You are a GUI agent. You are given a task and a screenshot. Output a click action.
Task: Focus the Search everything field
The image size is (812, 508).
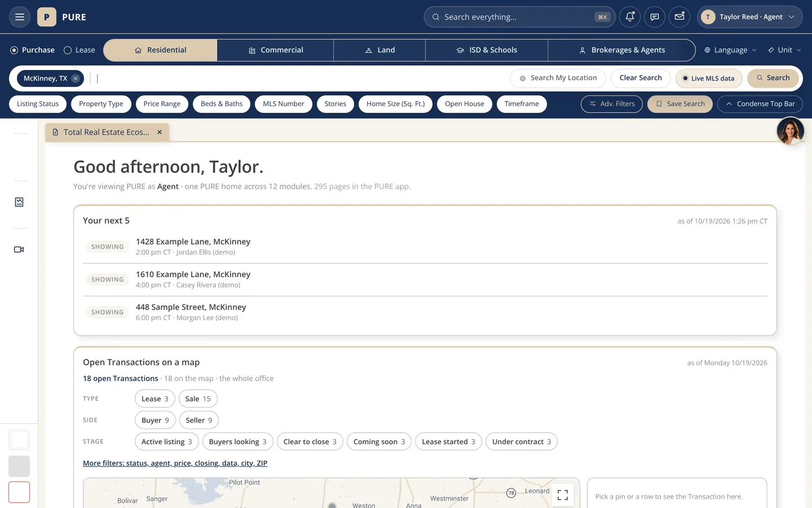pos(519,17)
